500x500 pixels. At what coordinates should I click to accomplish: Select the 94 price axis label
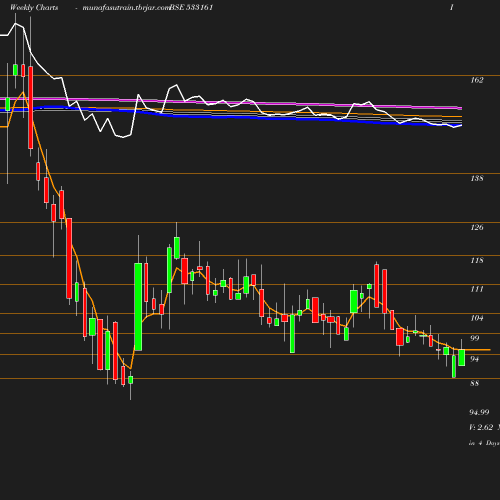coord(475,359)
